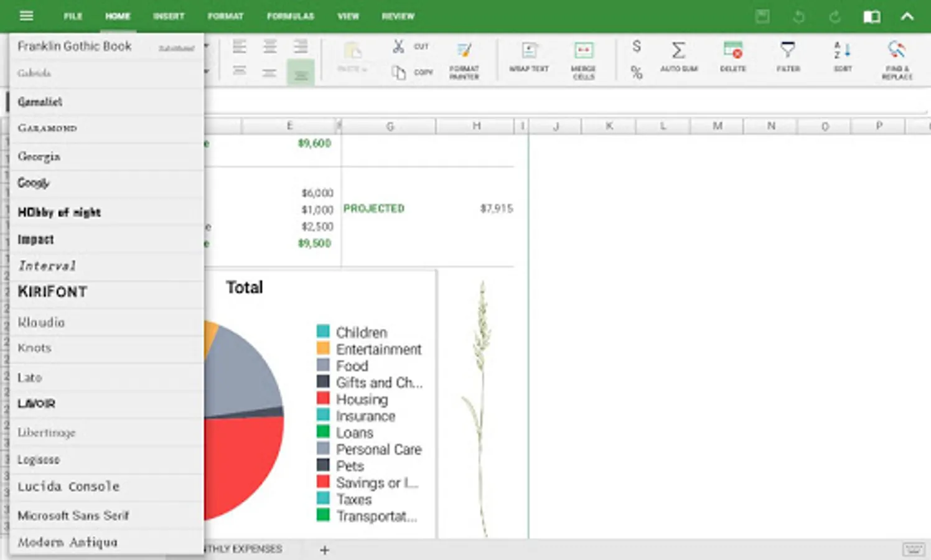This screenshot has height=560, width=931.
Task: Activate the Format Painter tool
Action: (x=464, y=60)
